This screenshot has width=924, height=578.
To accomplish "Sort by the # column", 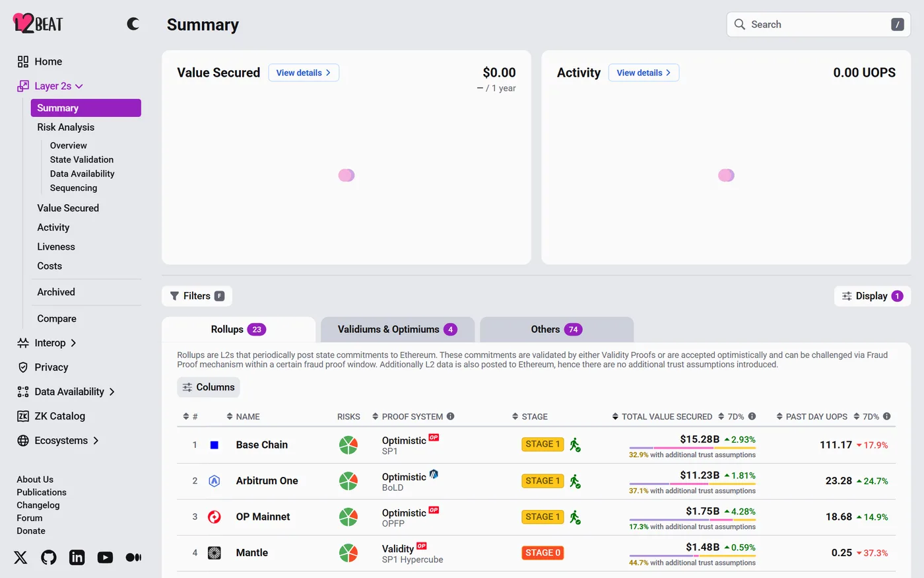I will (190, 417).
